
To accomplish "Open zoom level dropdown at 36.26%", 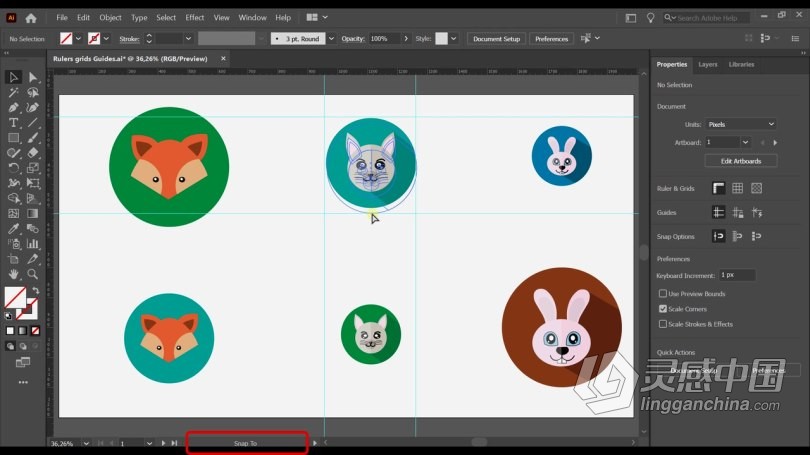I will click(86, 443).
